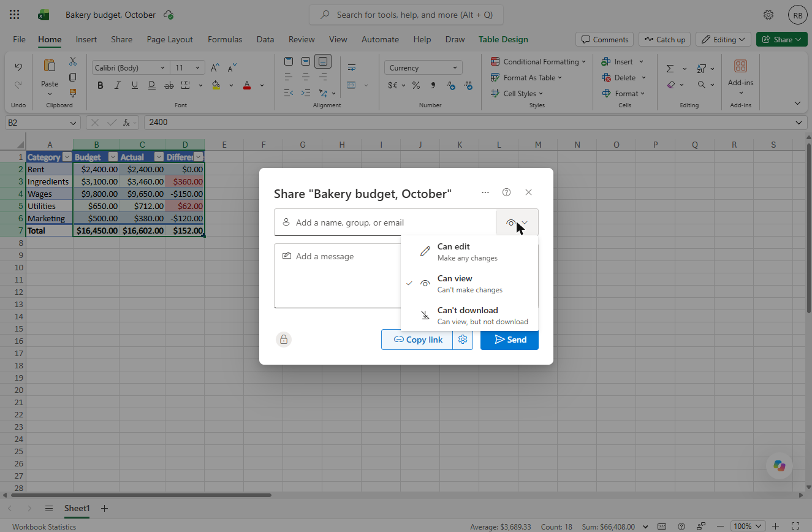Screen dimensions: 812x532
Task: Toggle Italic formatting
Action: click(x=116, y=85)
